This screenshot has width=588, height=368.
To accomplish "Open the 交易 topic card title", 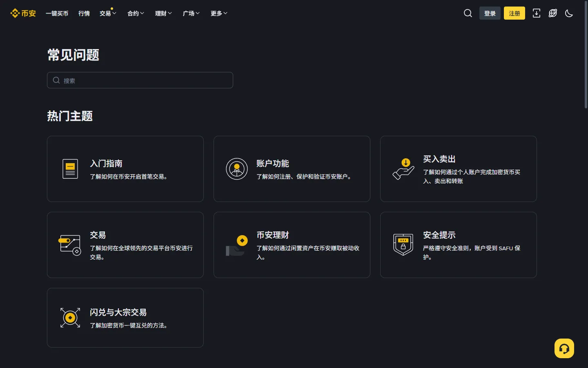I will pos(98,235).
